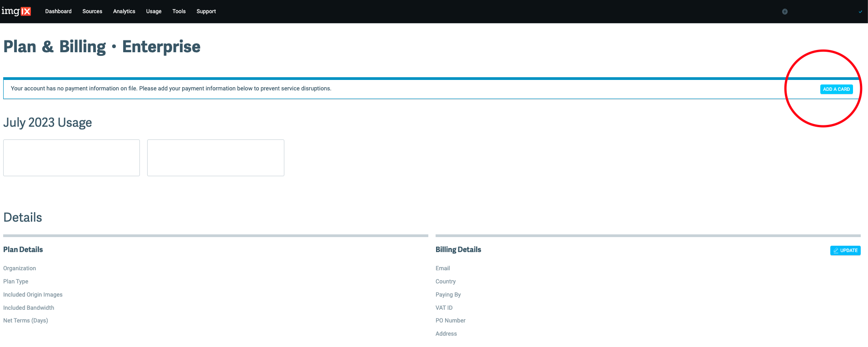This screenshot has width=868, height=347.
Task: Open the Tools menu
Action: tap(179, 11)
